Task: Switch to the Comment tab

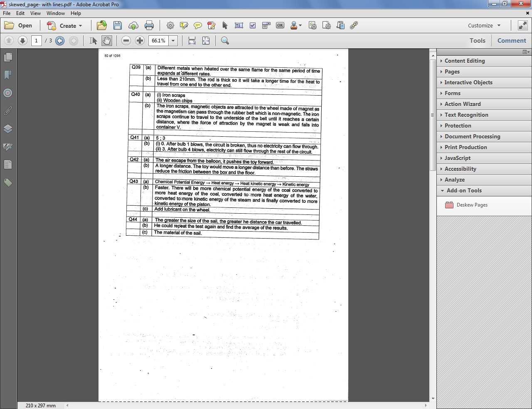Action: pos(512,40)
